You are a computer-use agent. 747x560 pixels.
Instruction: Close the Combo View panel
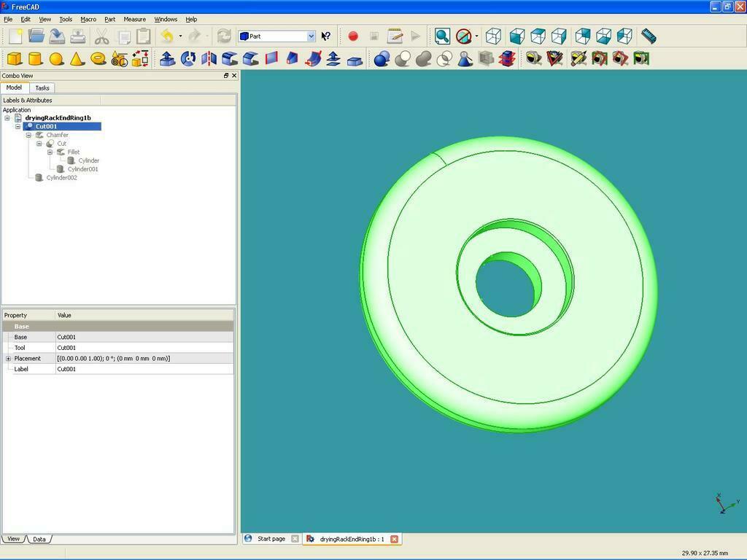pyautogui.click(x=234, y=76)
